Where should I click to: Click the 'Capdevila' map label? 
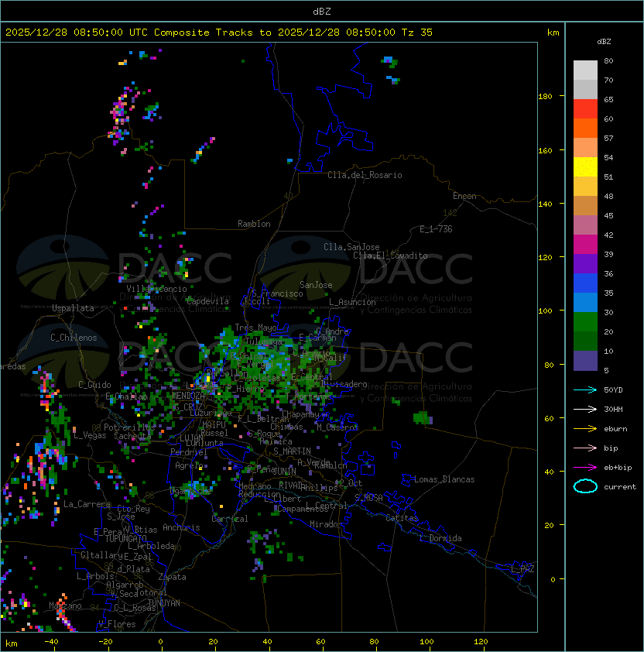(207, 301)
